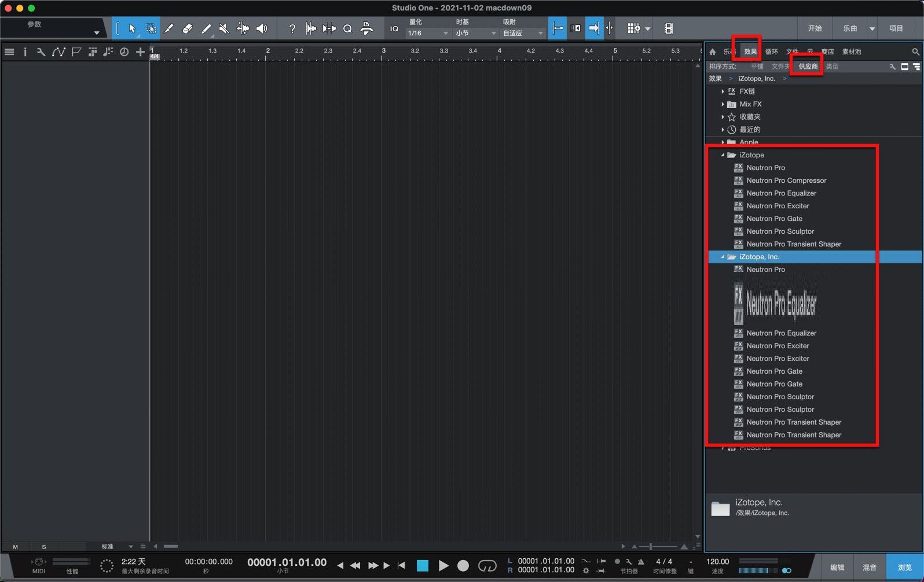Toggle the global Mute M button
This screenshot has height=582, width=924.
click(x=16, y=547)
